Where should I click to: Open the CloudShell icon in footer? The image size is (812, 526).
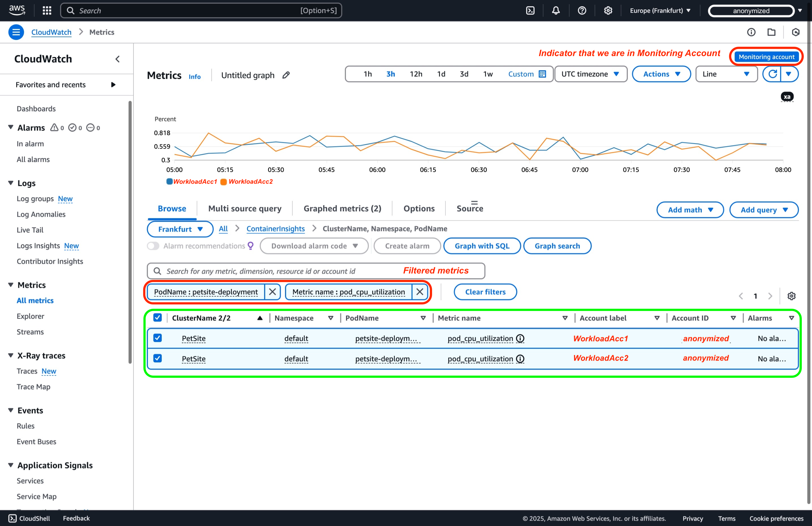pyautogui.click(x=12, y=518)
